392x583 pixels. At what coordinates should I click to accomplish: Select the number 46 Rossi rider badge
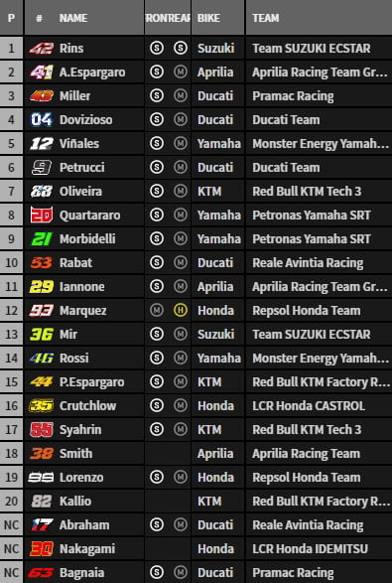42,359
